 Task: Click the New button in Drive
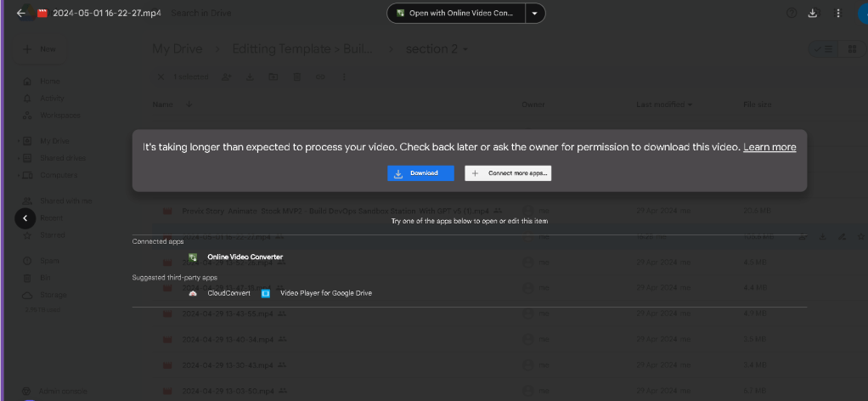tap(39, 49)
